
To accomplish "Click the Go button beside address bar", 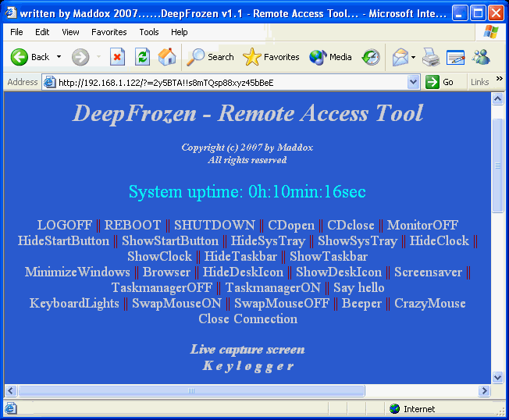I will tap(440, 82).
